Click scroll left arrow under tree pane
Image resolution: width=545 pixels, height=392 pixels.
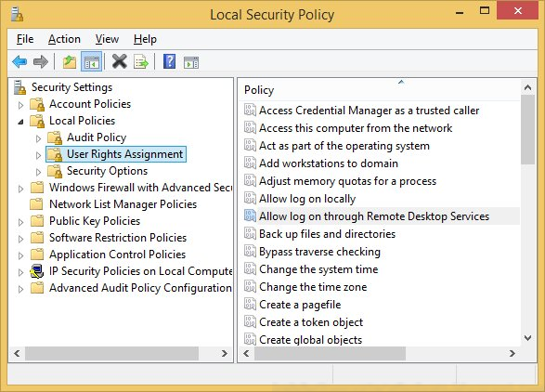coord(17,354)
